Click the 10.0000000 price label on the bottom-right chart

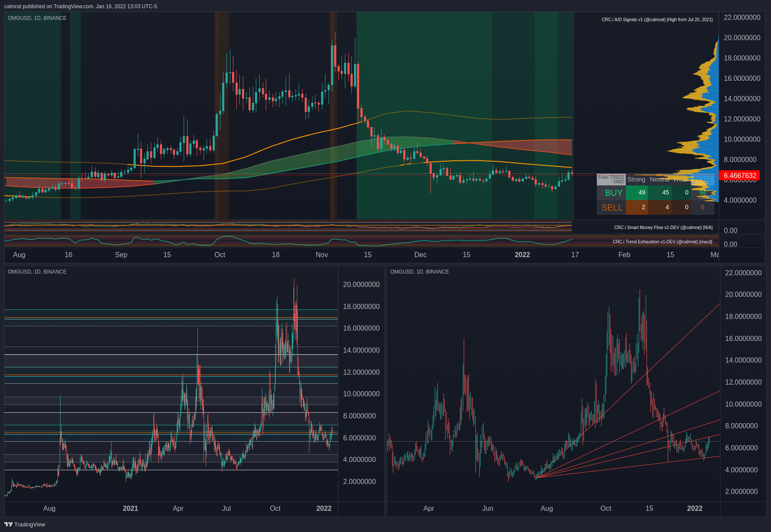(x=743, y=405)
